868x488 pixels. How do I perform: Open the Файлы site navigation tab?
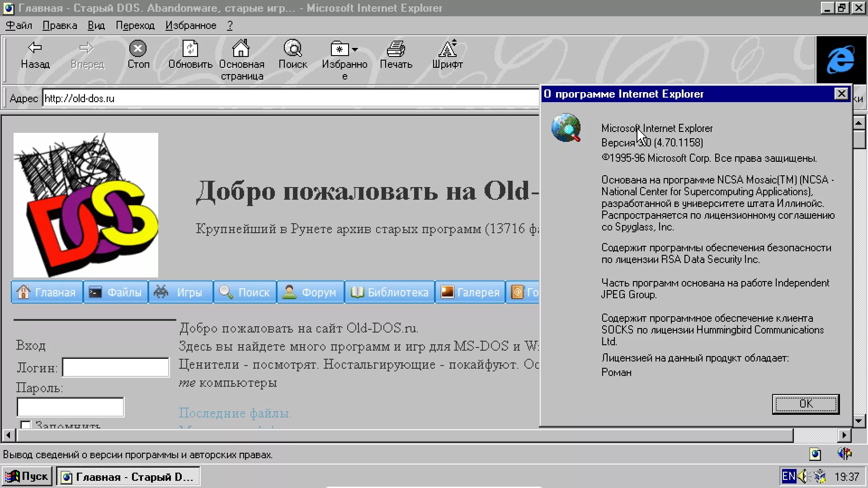point(116,292)
